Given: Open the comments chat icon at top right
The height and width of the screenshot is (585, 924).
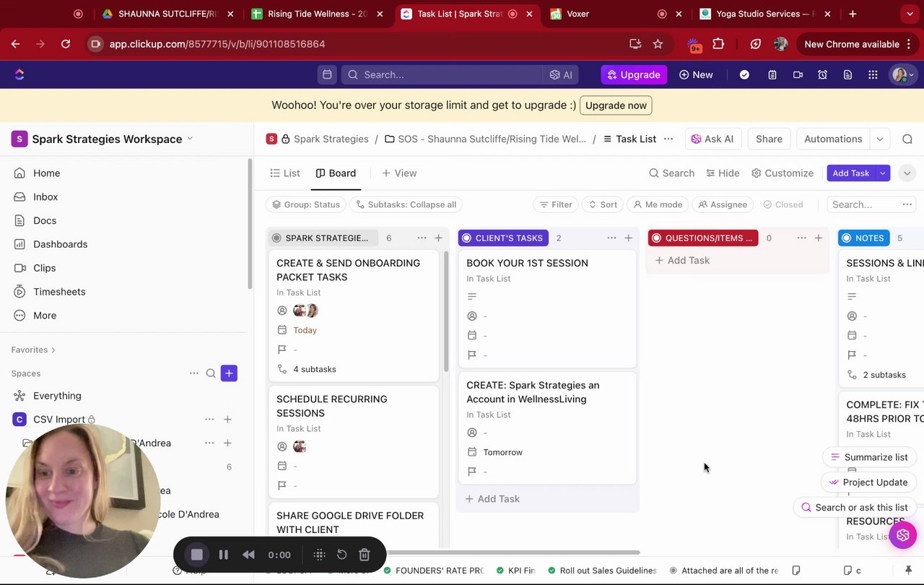Looking at the screenshot, I should click(x=907, y=139).
